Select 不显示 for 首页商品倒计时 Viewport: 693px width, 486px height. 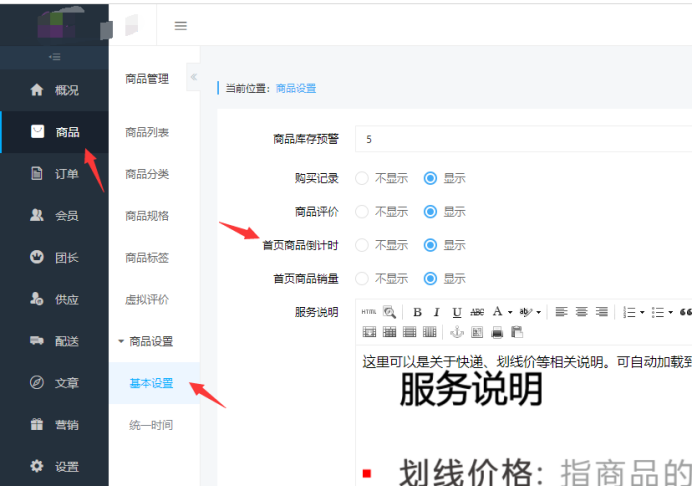[362, 245]
